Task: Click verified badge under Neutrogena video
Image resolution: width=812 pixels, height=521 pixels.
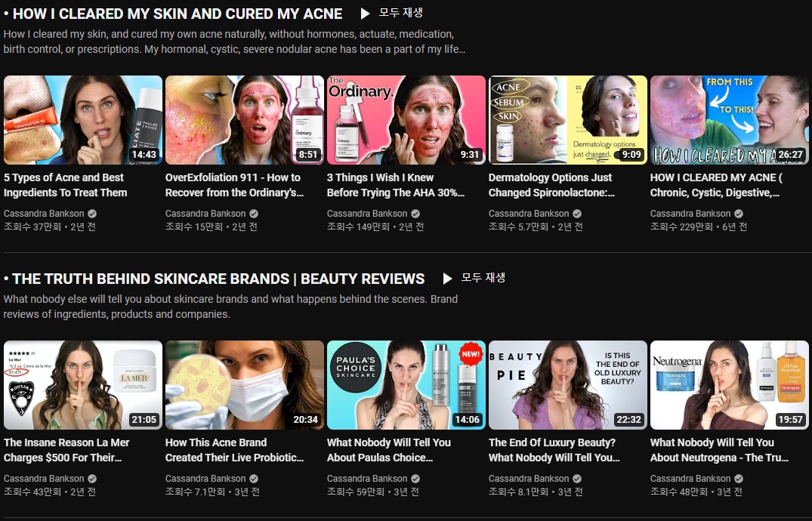Action: point(739,479)
